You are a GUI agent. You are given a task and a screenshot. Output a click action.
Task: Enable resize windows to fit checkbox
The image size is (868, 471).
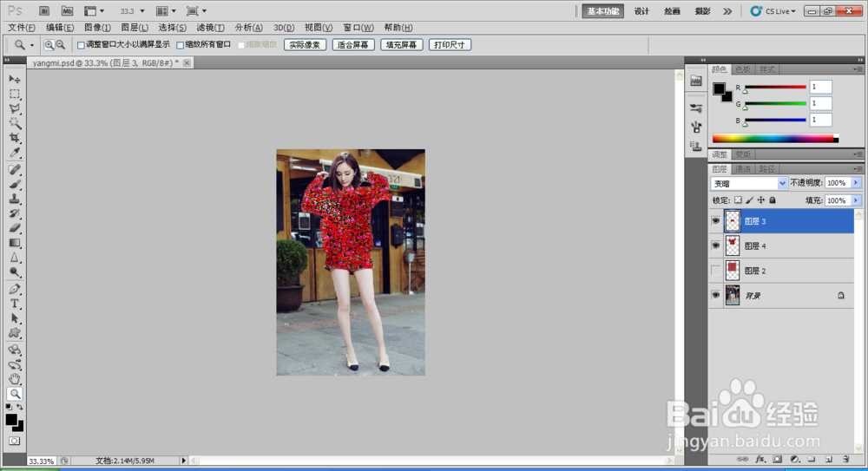(x=81, y=45)
